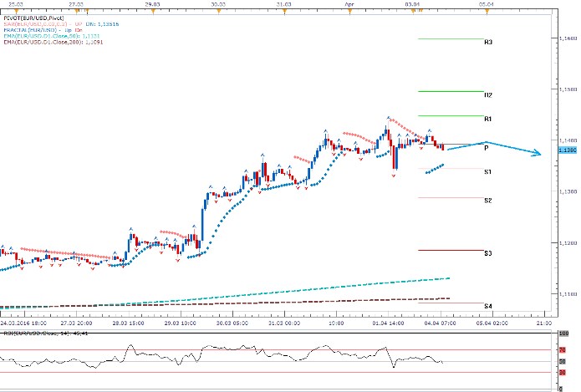Click the S2 support level label
Image resolution: width=581 pixels, height=392 pixels.
tap(488, 201)
